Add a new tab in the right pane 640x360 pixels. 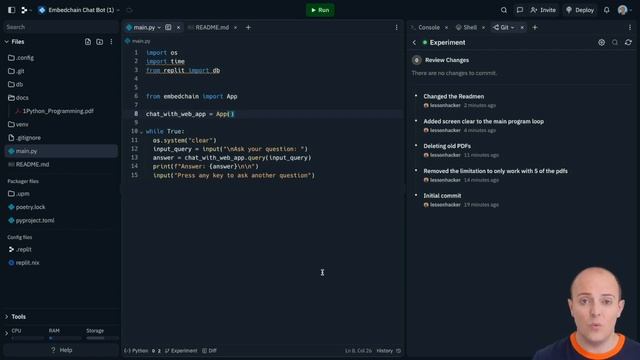point(535,27)
